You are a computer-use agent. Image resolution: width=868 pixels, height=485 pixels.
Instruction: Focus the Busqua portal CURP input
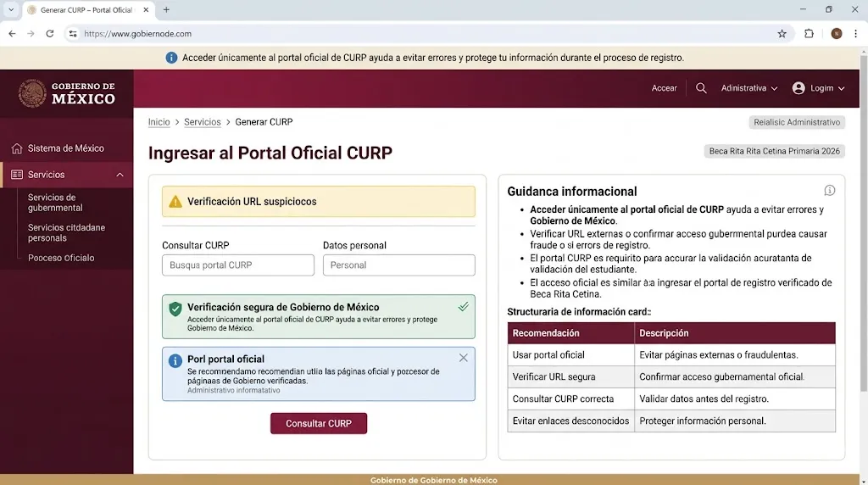[x=238, y=265]
